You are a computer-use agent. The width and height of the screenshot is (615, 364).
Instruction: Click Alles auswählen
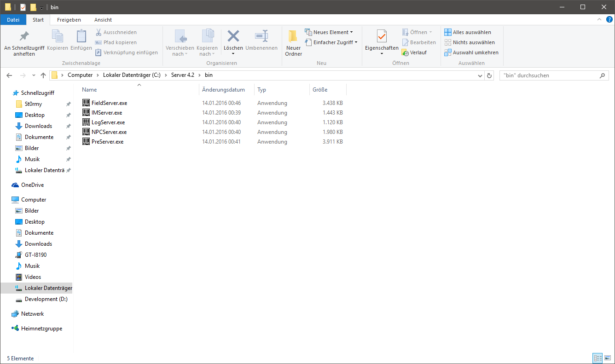pyautogui.click(x=468, y=32)
